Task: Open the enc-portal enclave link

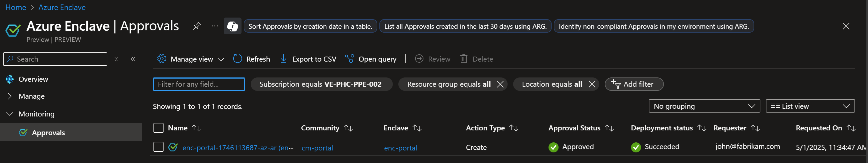Action: pos(400,148)
